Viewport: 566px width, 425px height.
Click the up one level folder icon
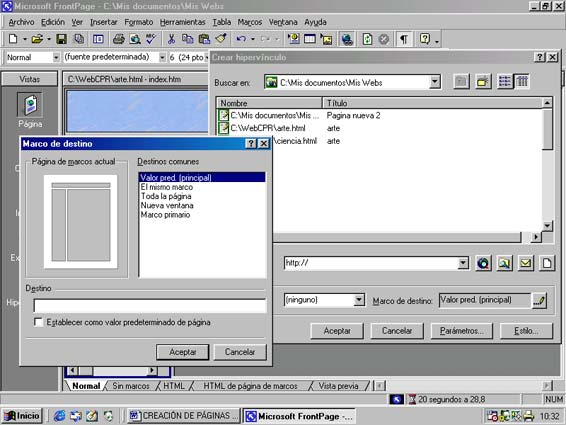click(x=461, y=82)
